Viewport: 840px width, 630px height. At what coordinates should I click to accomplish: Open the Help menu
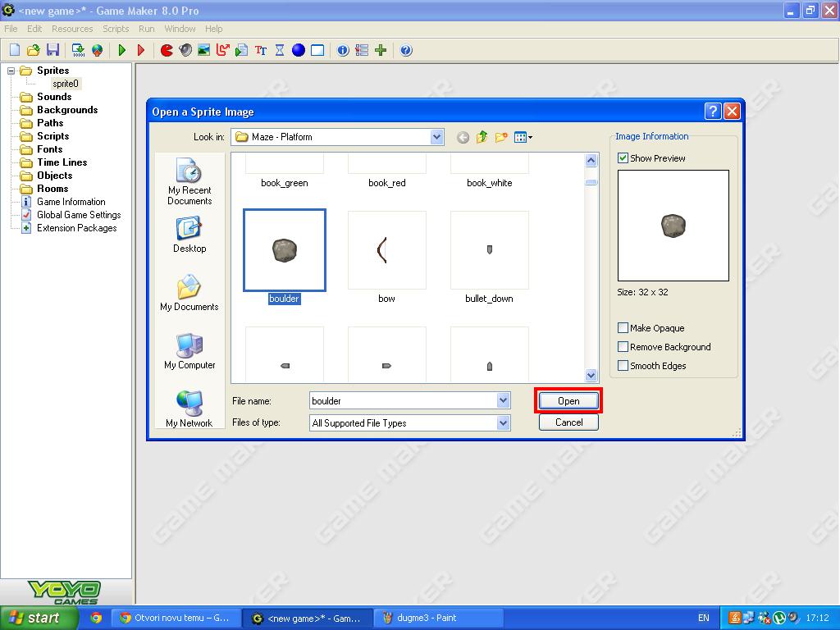pyautogui.click(x=214, y=29)
